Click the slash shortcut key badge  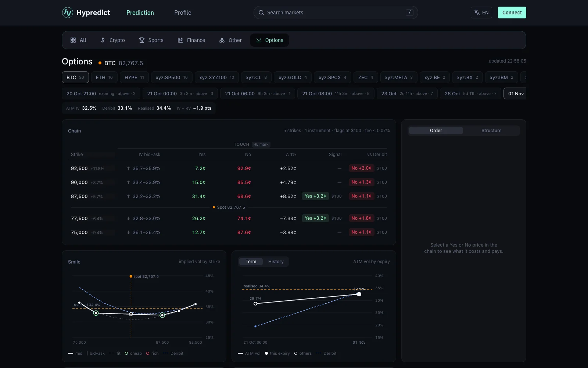[x=409, y=13]
